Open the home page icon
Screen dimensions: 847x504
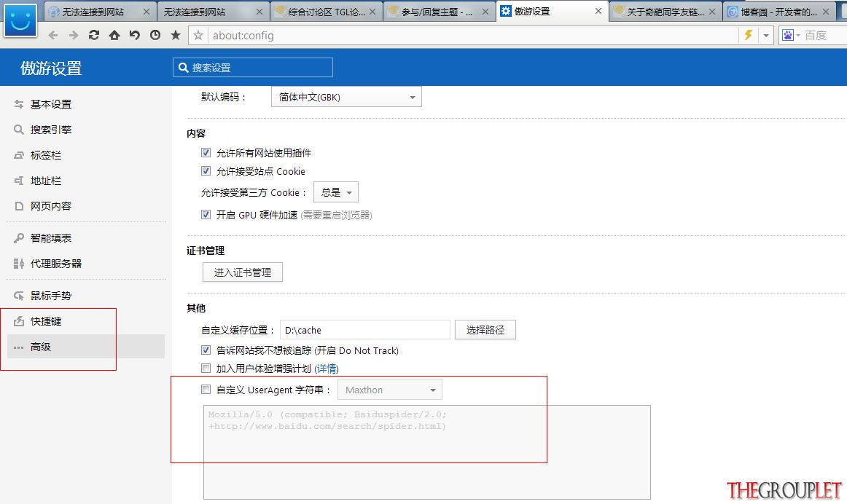[x=114, y=35]
